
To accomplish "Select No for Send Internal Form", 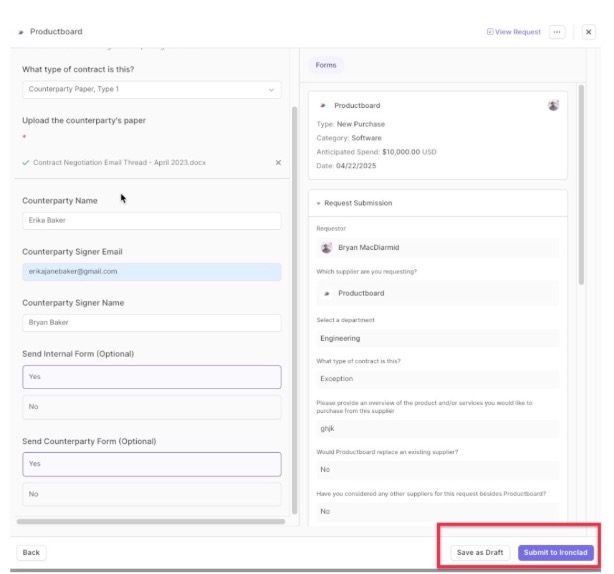I will (x=152, y=407).
